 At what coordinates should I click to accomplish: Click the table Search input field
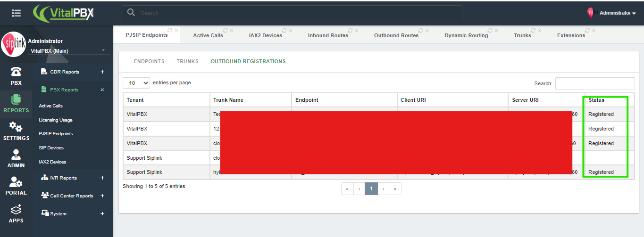(594, 83)
